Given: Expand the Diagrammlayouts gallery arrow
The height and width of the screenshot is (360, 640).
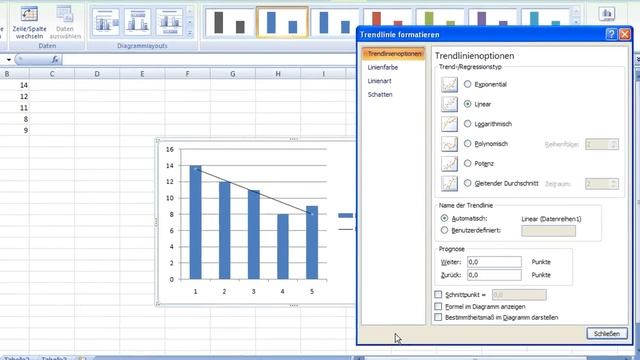Looking at the screenshot, I should (x=190, y=33).
